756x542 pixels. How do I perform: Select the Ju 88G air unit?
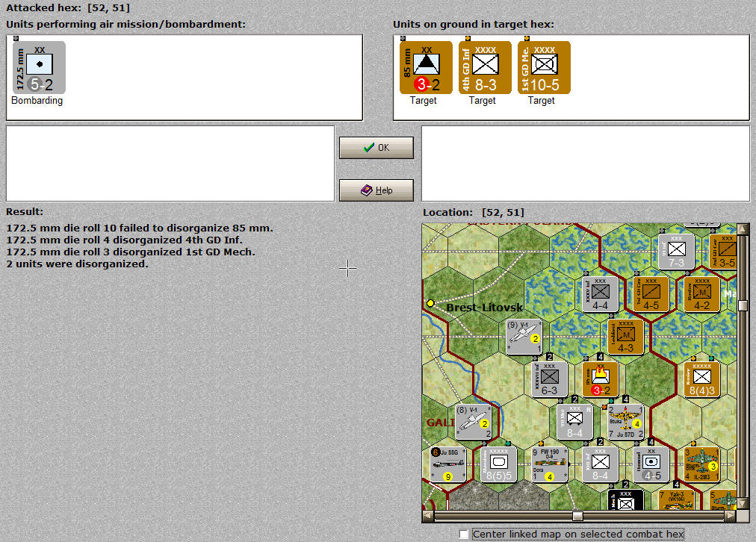point(448,464)
